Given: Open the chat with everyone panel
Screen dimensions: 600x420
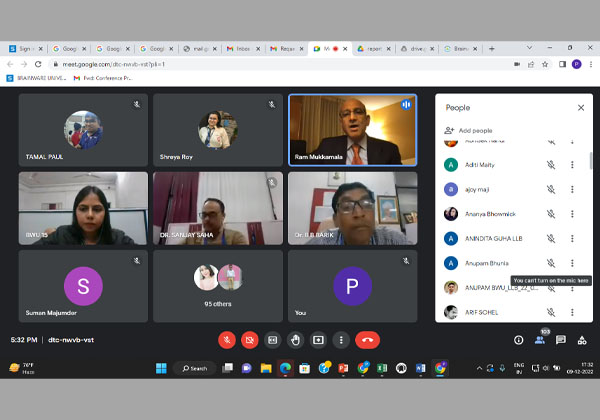Looking at the screenshot, I should point(561,340).
